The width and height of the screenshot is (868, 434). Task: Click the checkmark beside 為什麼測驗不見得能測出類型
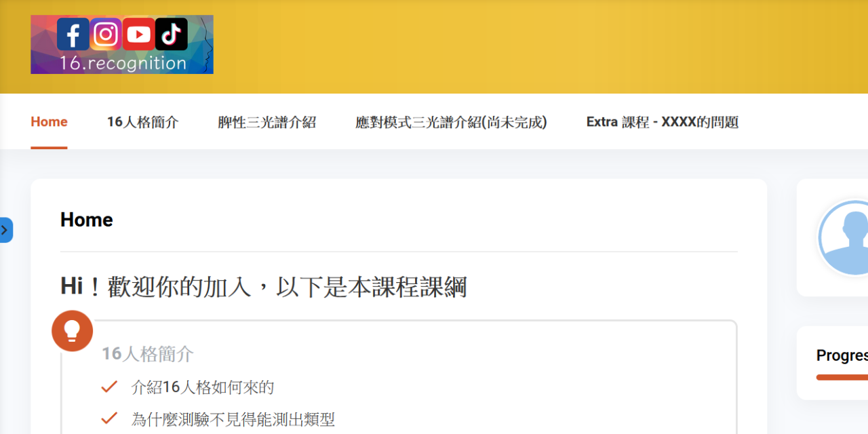point(109,419)
